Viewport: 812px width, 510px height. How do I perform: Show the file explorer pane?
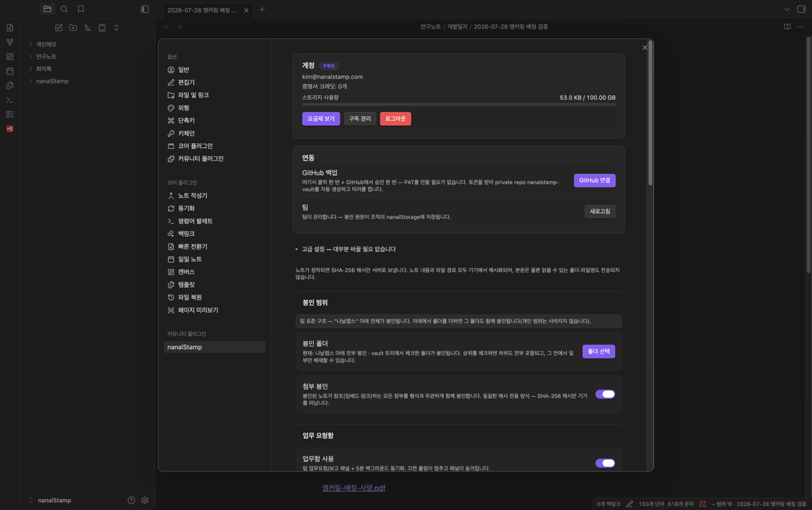click(48, 9)
